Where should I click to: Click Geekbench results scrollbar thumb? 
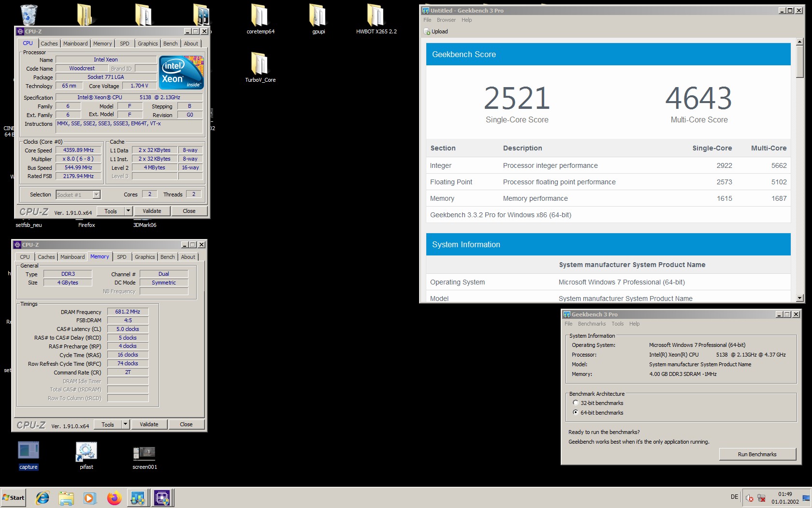click(x=800, y=62)
